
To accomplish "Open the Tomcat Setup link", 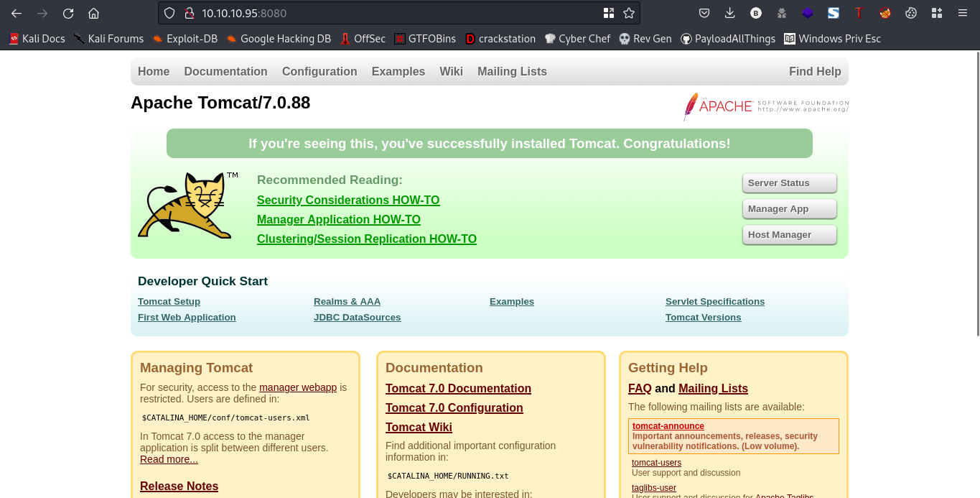I will [169, 302].
